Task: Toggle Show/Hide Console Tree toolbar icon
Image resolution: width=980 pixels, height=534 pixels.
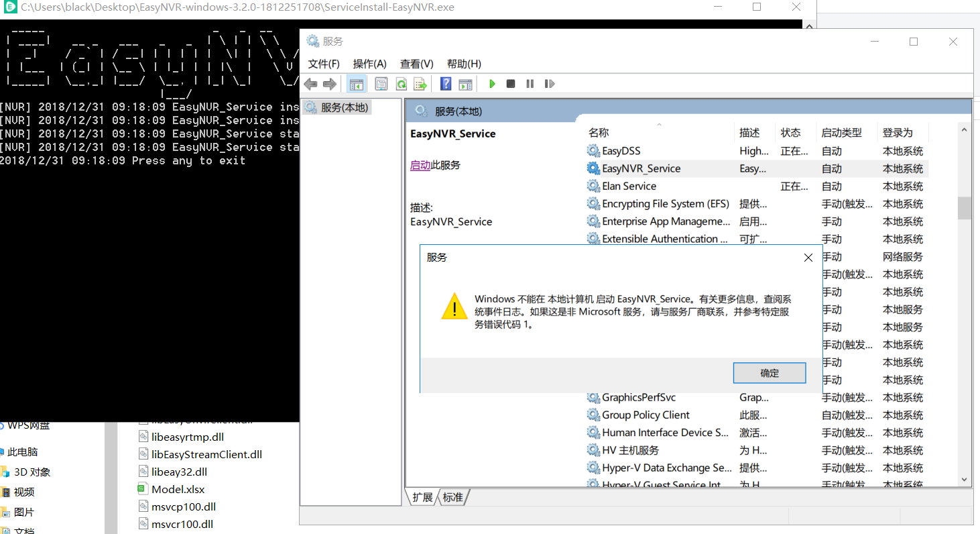Action: coord(356,84)
